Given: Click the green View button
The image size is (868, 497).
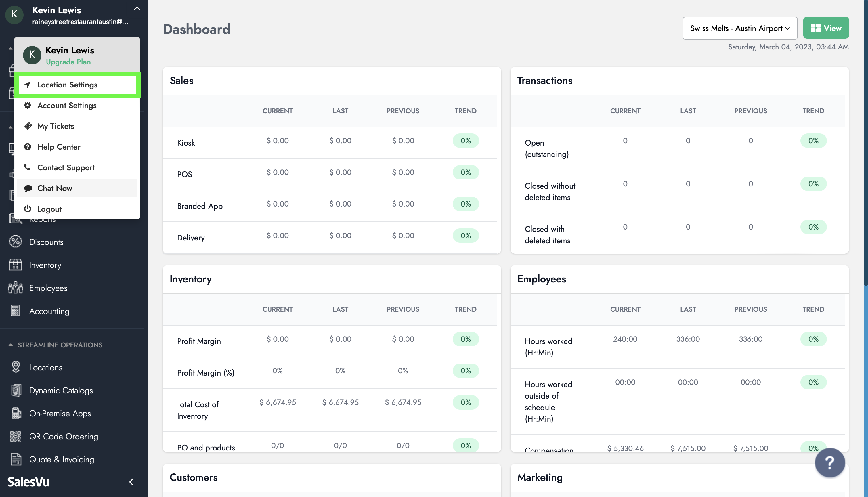Looking at the screenshot, I should pos(826,28).
